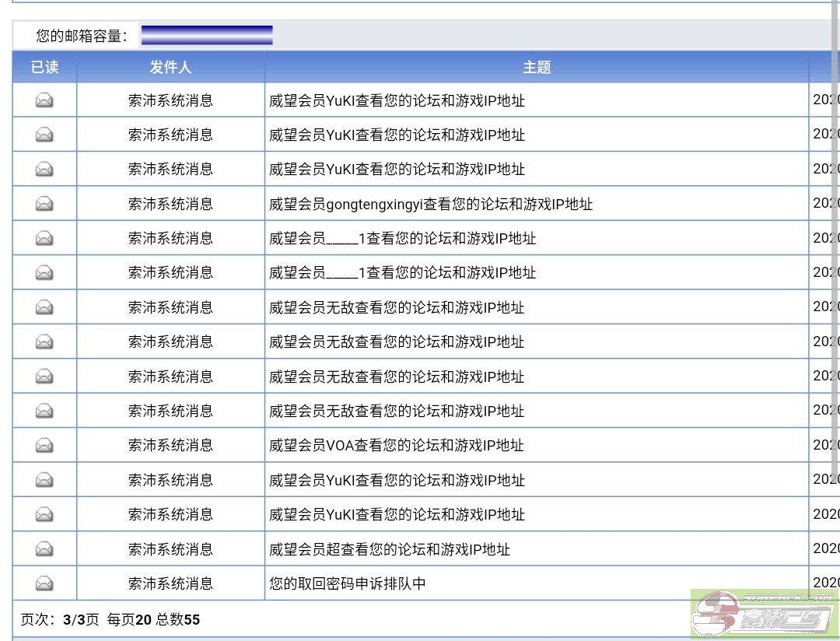Click the 已读 column header
Image resolution: width=840 pixels, height=641 pixels.
click(x=44, y=68)
